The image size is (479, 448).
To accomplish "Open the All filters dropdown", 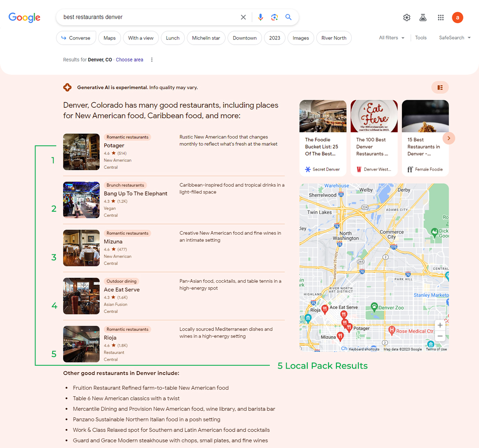I will click(392, 38).
